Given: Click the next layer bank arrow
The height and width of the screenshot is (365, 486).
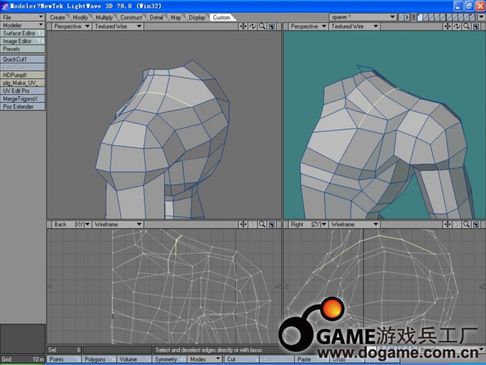Looking at the screenshot, I should (407, 17).
